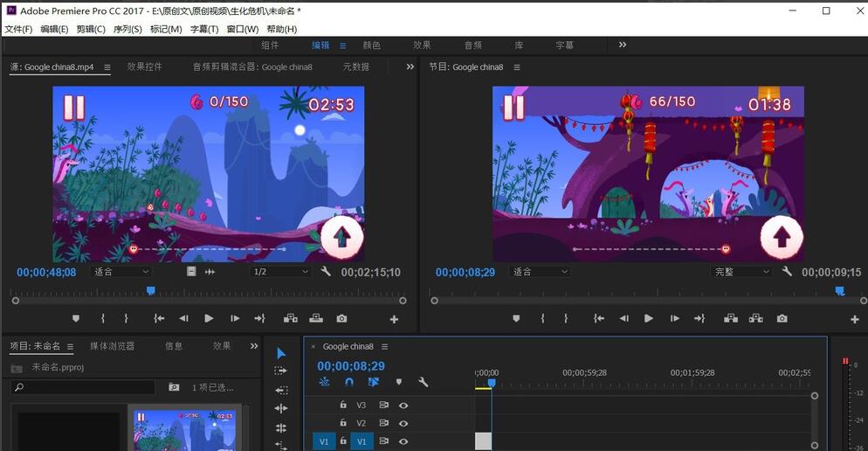Toggle V2 track lock

343,423
